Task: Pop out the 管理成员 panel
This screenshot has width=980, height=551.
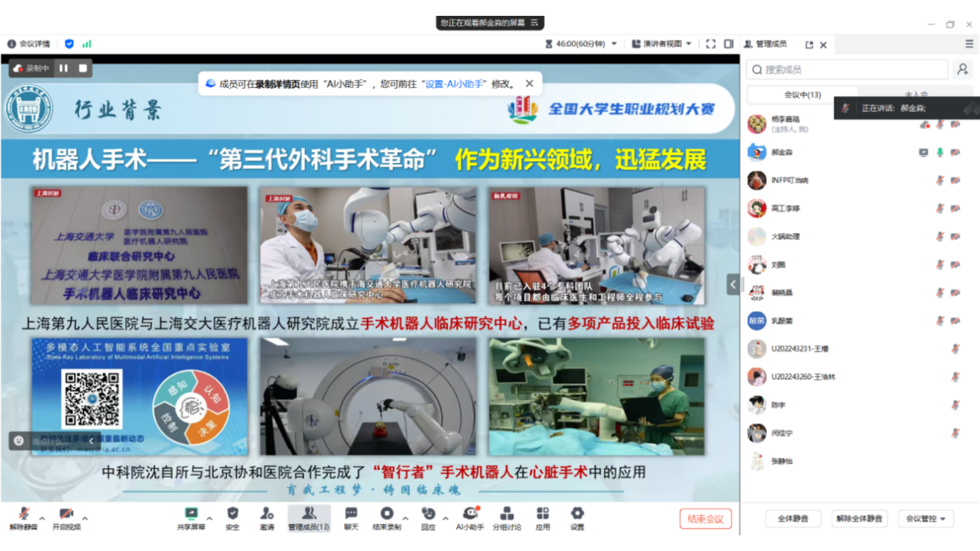Action: (809, 45)
